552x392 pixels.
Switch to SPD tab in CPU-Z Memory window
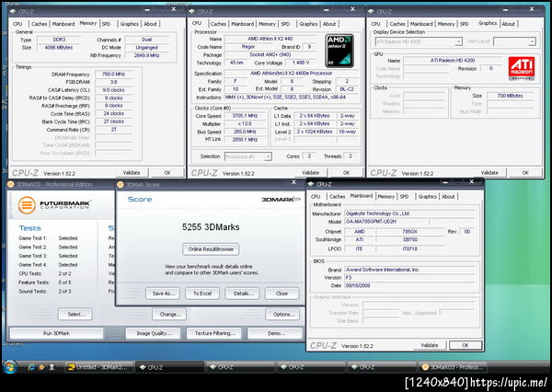[107, 24]
